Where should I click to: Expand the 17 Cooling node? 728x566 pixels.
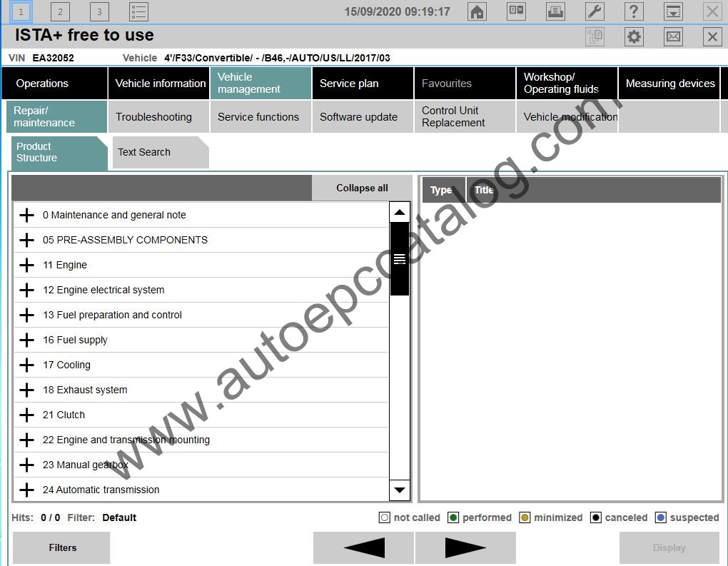coord(27,365)
